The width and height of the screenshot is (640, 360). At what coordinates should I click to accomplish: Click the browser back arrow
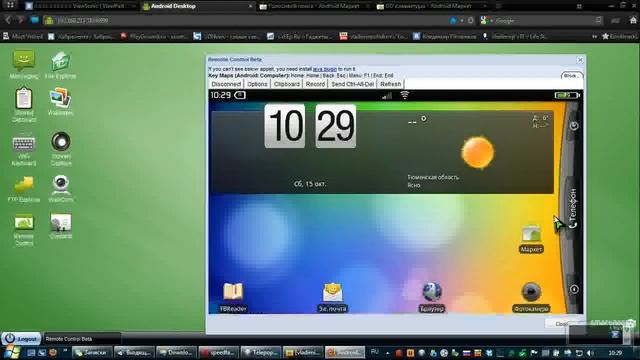click(8, 20)
